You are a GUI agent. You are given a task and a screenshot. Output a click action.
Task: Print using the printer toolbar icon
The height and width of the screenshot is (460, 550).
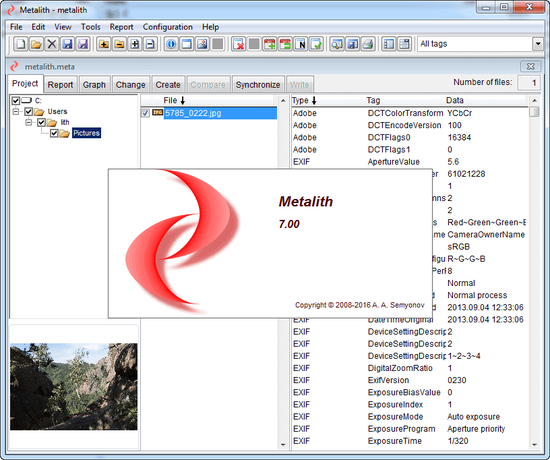coord(368,44)
